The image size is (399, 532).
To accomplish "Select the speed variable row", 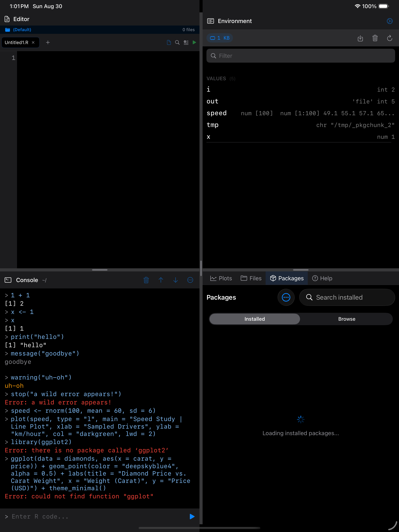I will click(301, 113).
